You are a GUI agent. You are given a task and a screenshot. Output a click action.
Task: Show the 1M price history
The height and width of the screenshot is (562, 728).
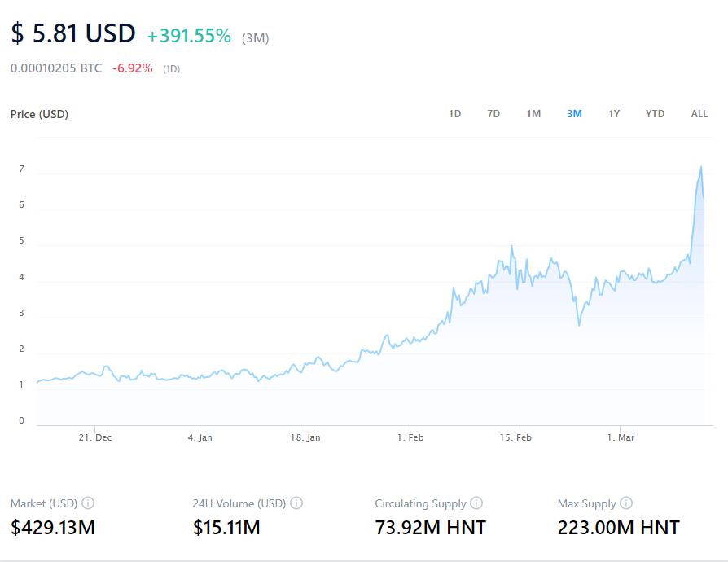click(x=533, y=114)
